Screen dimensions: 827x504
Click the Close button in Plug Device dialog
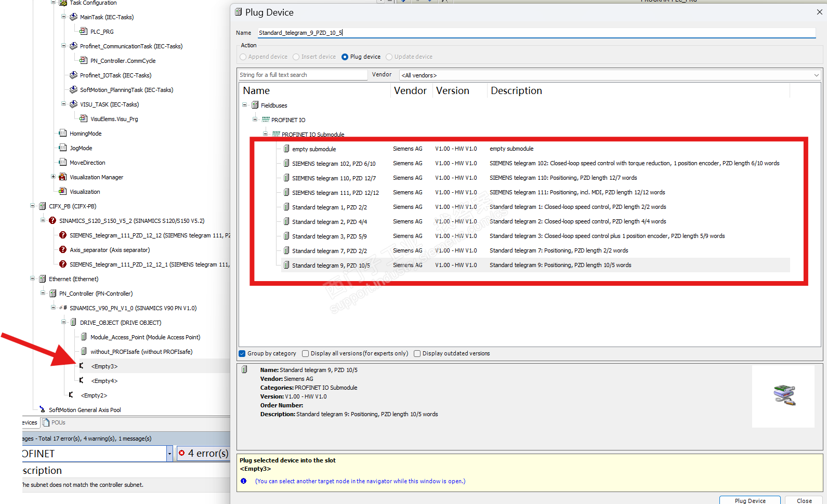click(804, 500)
